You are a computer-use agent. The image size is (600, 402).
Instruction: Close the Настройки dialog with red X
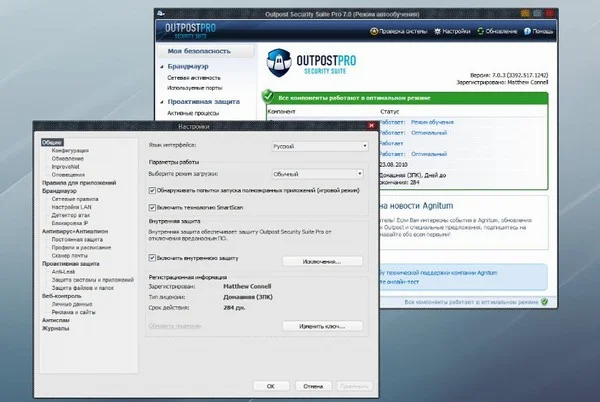point(371,125)
